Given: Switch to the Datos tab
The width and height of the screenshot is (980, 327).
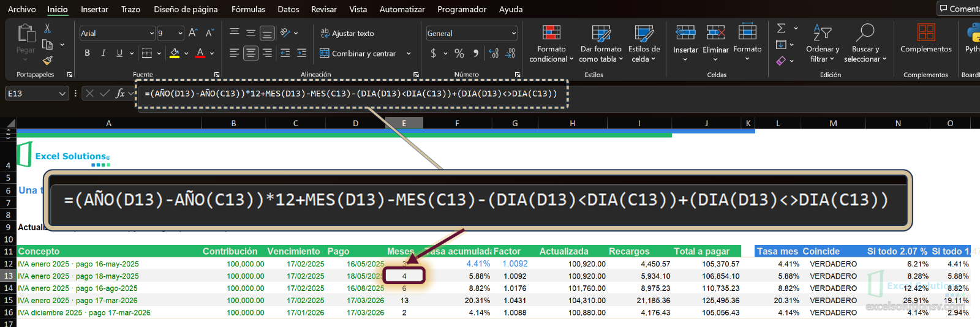Looking at the screenshot, I should pyautogui.click(x=288, y=9).
